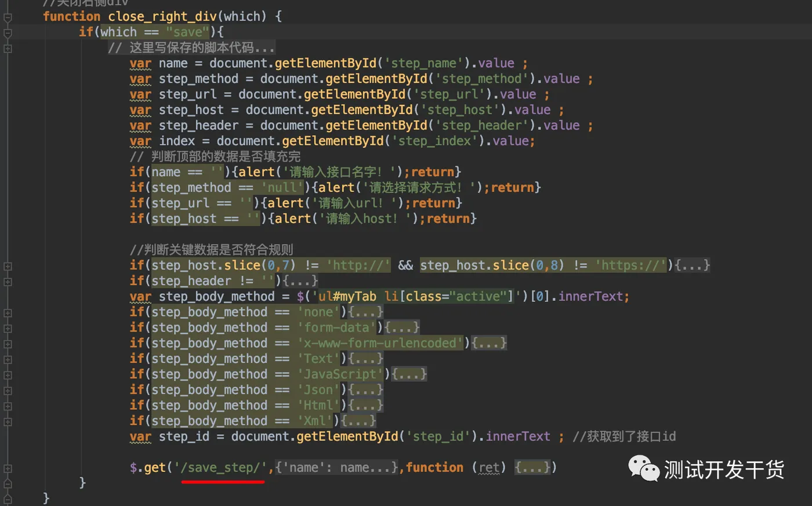Click the comment '判断顶部的数据是否填充完'

(x=215, y=156)
